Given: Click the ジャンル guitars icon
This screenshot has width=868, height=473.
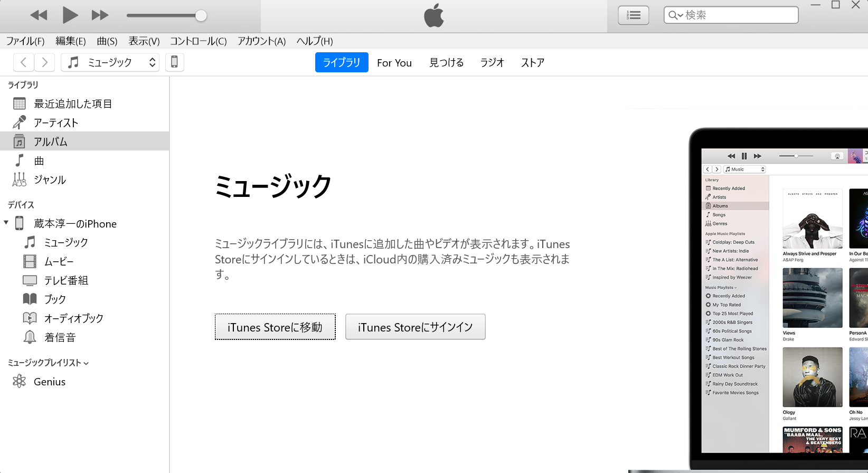Looking at the screenshot, I should pyautogui.click(x=20, y=179).
